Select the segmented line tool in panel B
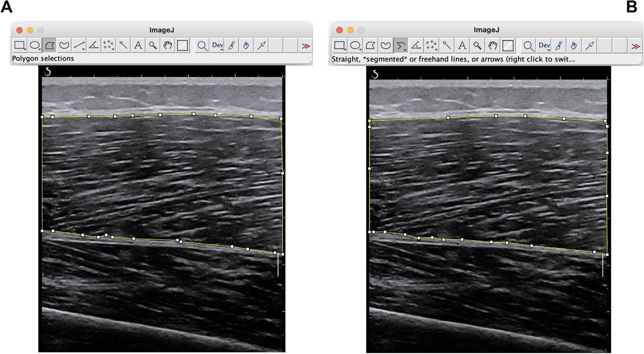Image resolution: width=644 pixels, height=354 pixels. coord(400,46)
